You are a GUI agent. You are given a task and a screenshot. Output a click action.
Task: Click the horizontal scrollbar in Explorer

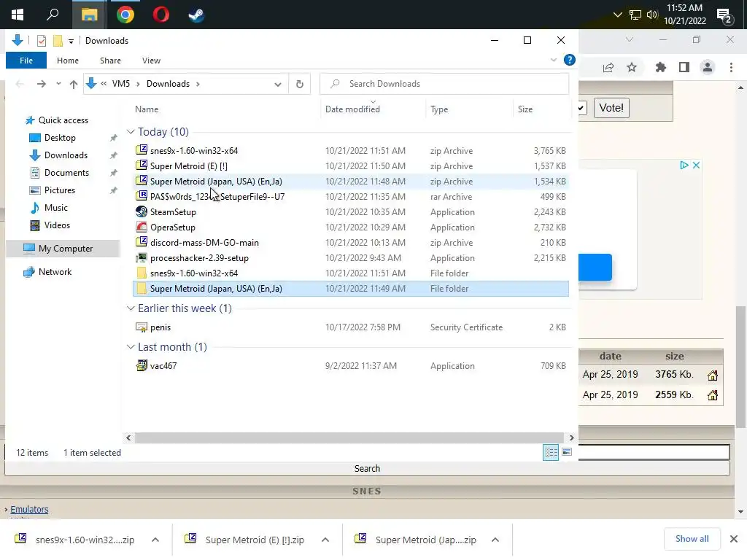[x=351, y=437]
